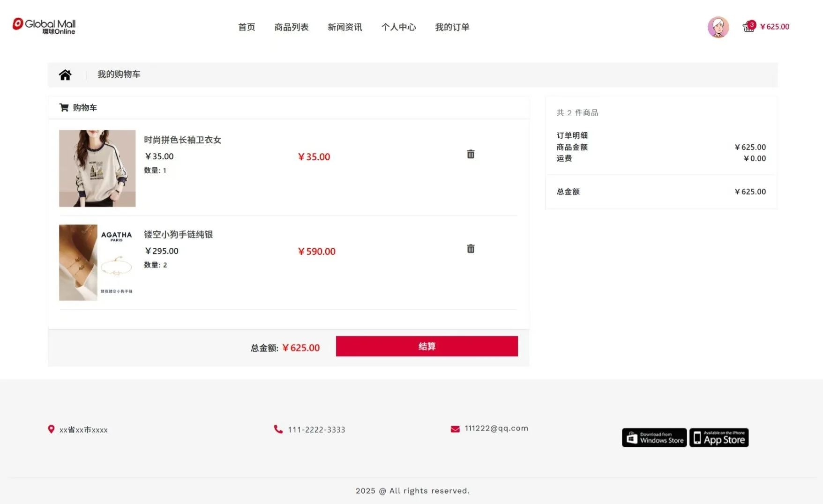Delete 镂空小狗手链纯银 with trash icon

click(471, 249)
